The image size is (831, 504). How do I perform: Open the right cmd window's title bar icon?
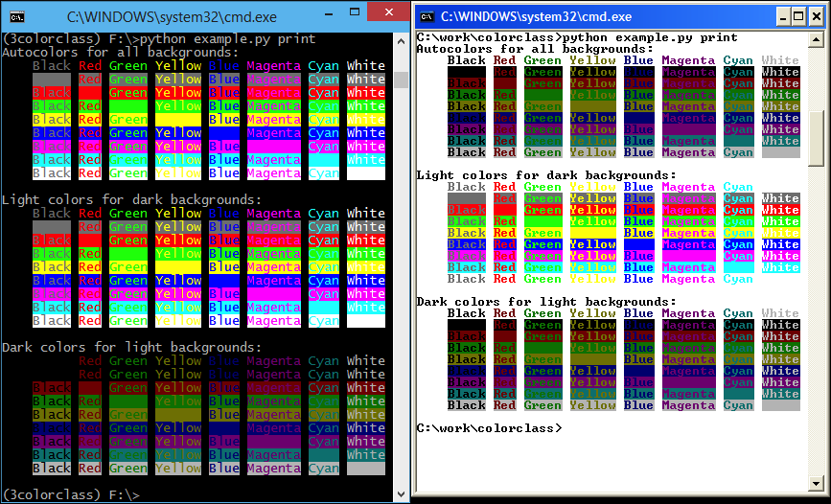[x=427, y=16]
